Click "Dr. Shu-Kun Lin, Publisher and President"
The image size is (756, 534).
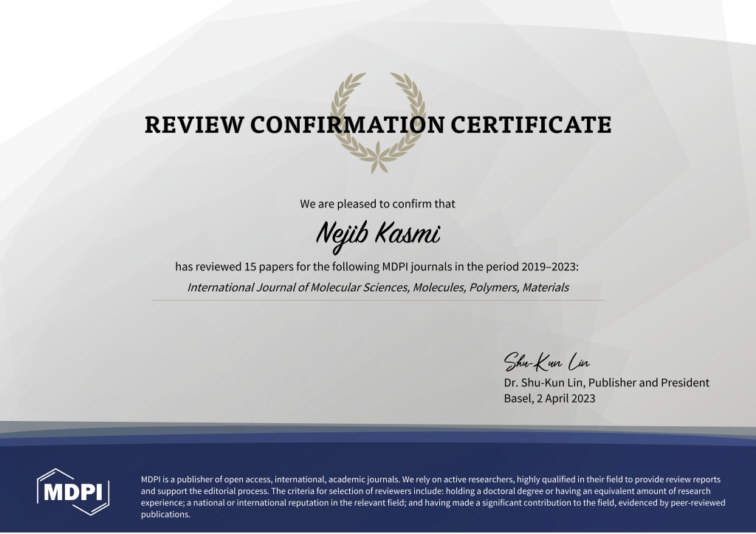click(606, 383)
